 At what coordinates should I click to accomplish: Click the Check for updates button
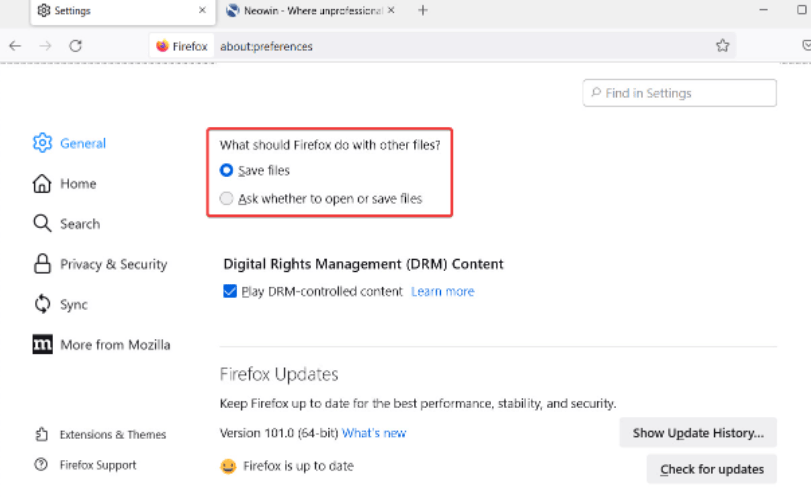point(711,468)
